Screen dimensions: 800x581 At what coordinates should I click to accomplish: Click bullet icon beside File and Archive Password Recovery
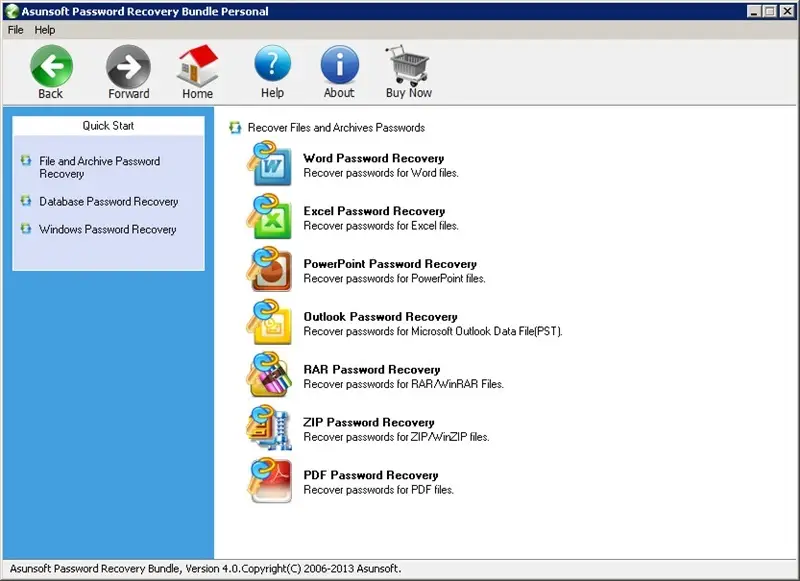[26, 161]
